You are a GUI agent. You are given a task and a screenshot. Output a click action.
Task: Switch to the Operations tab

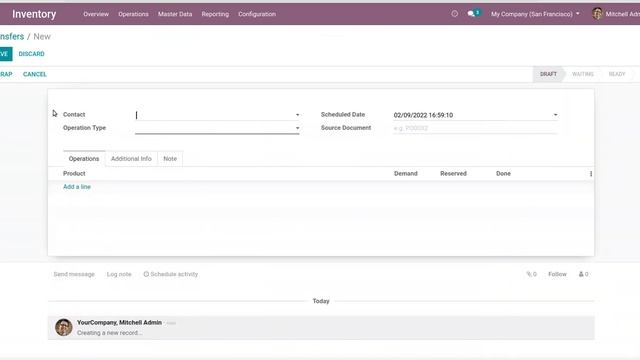(84, 159)
